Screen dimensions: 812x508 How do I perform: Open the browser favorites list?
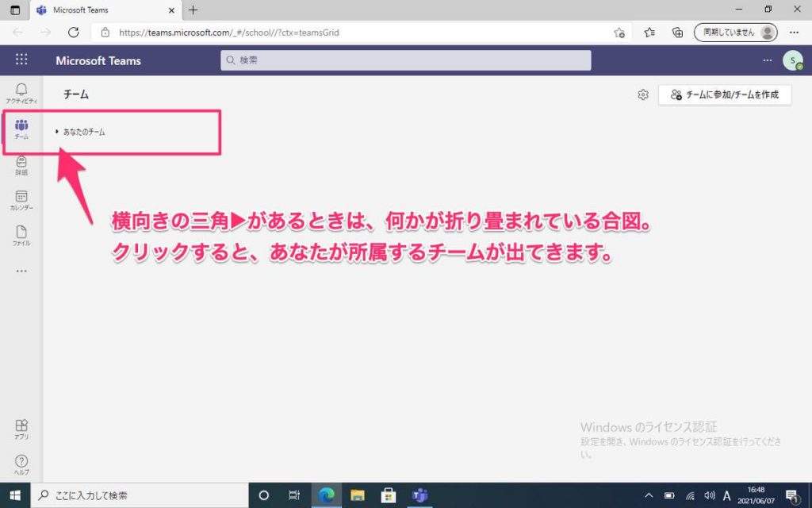click(x=649, y=33)
